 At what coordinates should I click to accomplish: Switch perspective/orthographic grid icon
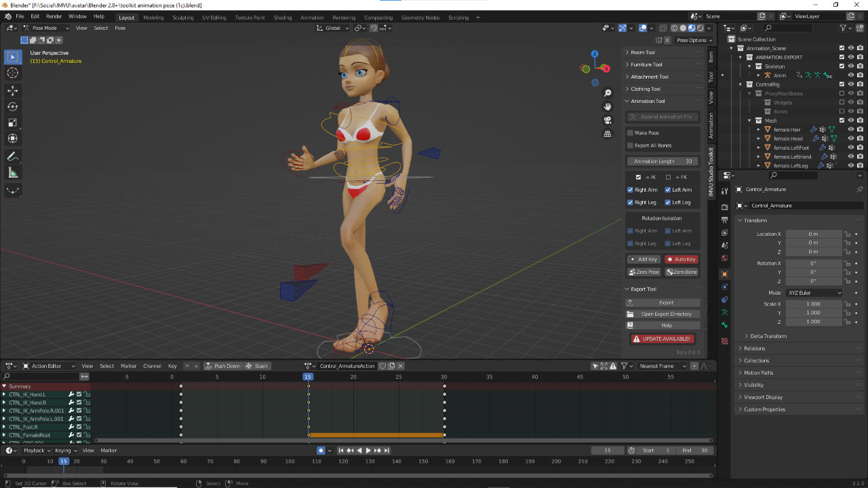(608, 134)
